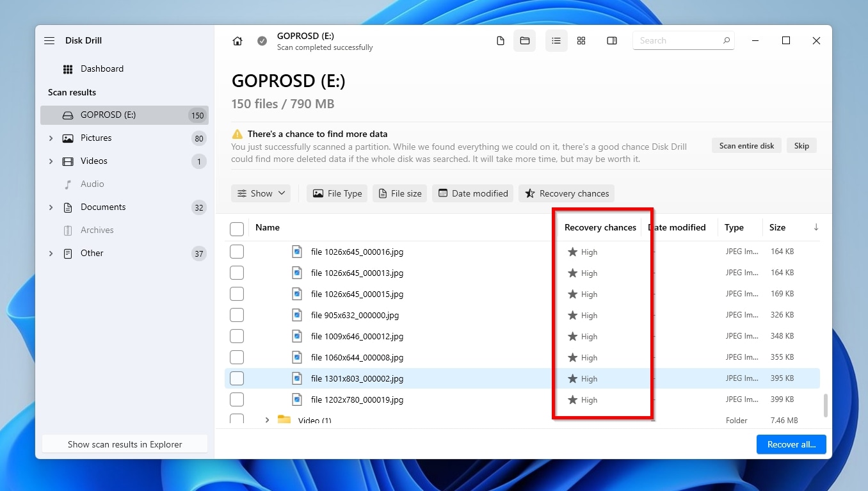868x491 pixels.
Task: Select the grid view layout icon
Action: (x=581, y=41)
